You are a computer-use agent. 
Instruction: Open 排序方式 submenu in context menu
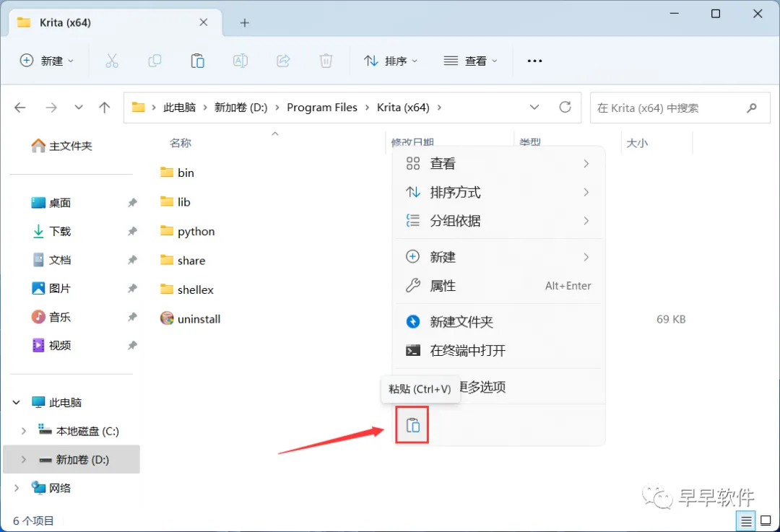[x=499, y=193]
